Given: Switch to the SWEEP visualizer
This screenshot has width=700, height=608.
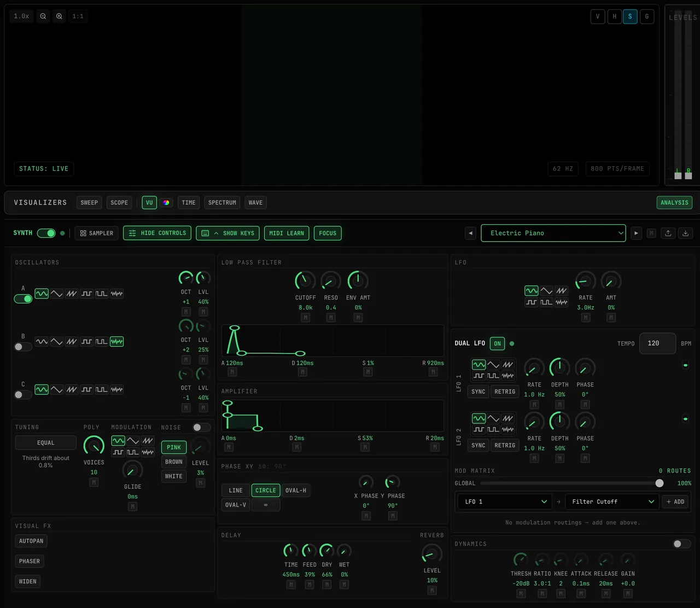Looking at the screenshot, I should pyautogui.click(x=89, y=202).
